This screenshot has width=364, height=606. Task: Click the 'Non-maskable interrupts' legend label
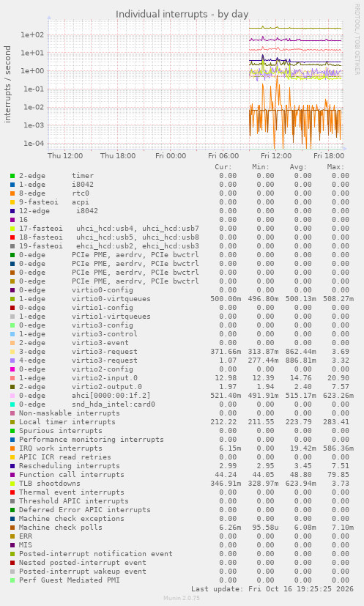[x=70, y=413]
